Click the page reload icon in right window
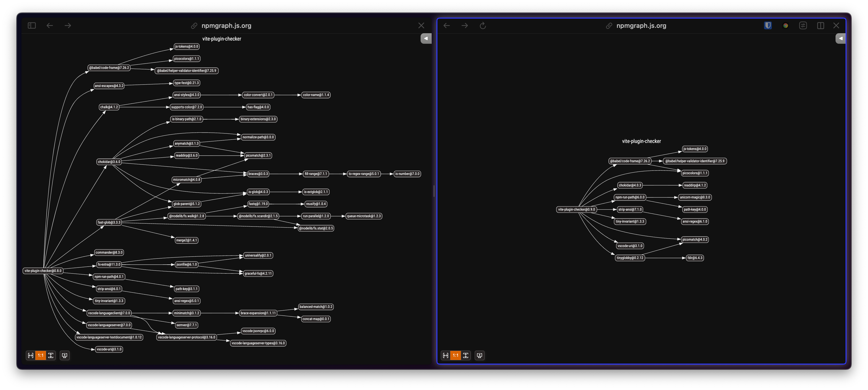This screenshot has width=868, height=390. [x=483, y=25]
